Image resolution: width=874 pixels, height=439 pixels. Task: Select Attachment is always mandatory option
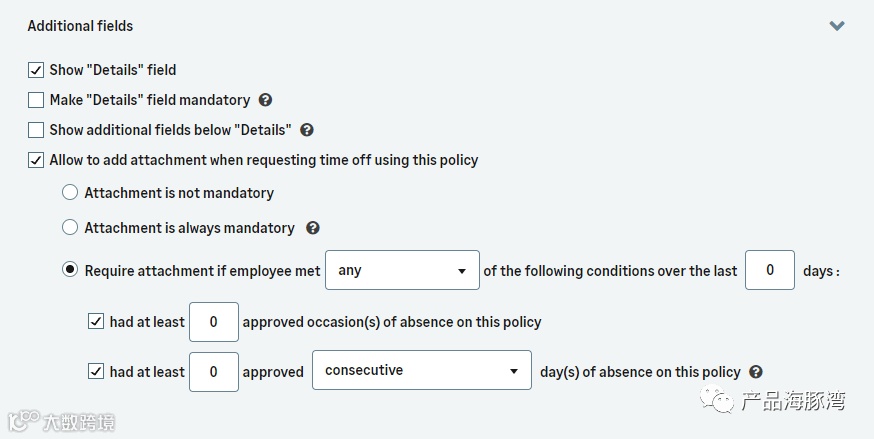click(70, 228)
